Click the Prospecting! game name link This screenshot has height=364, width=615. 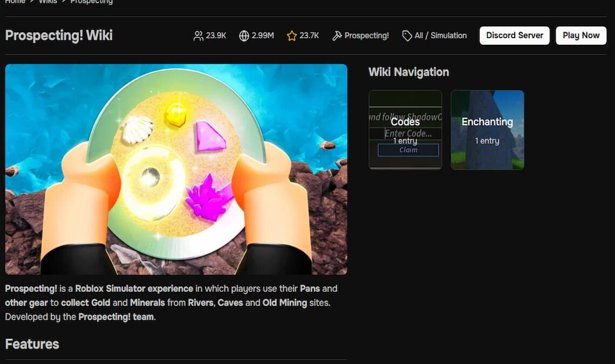point(366,36)
